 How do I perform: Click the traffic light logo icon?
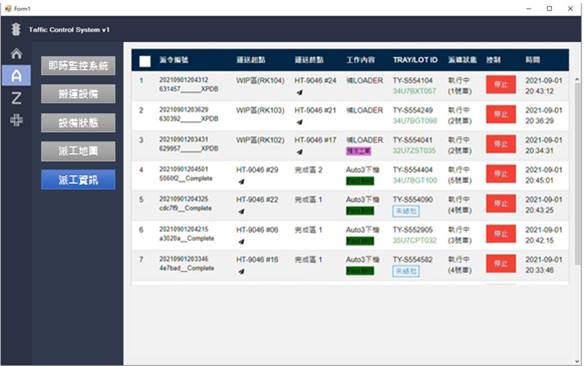pyautogui.click(x=16, y=29)
